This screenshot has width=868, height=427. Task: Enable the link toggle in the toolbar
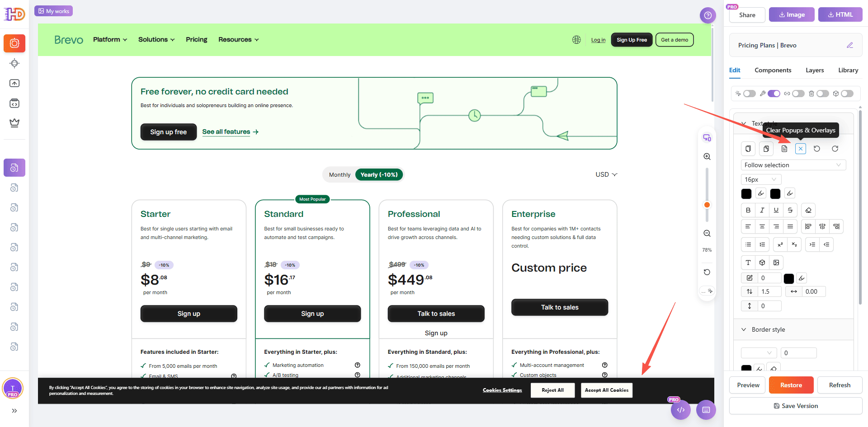tap(798, 94)
